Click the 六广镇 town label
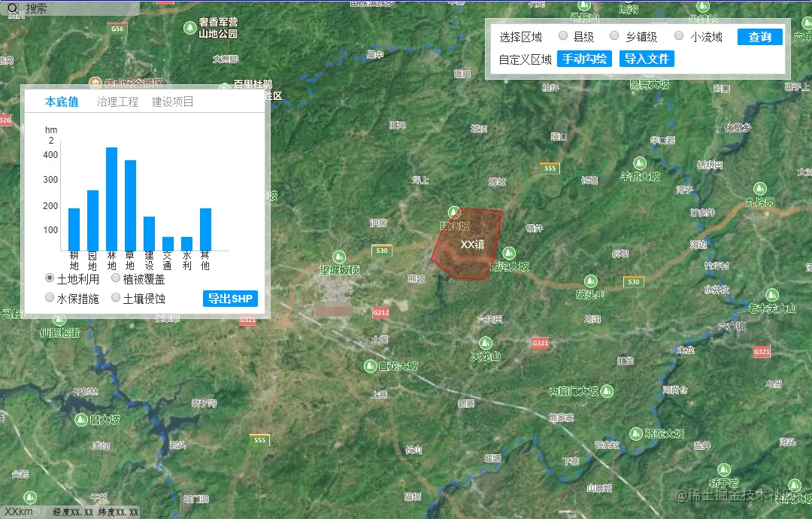Viewport: 812px width, 519px height. pos(732,326)
